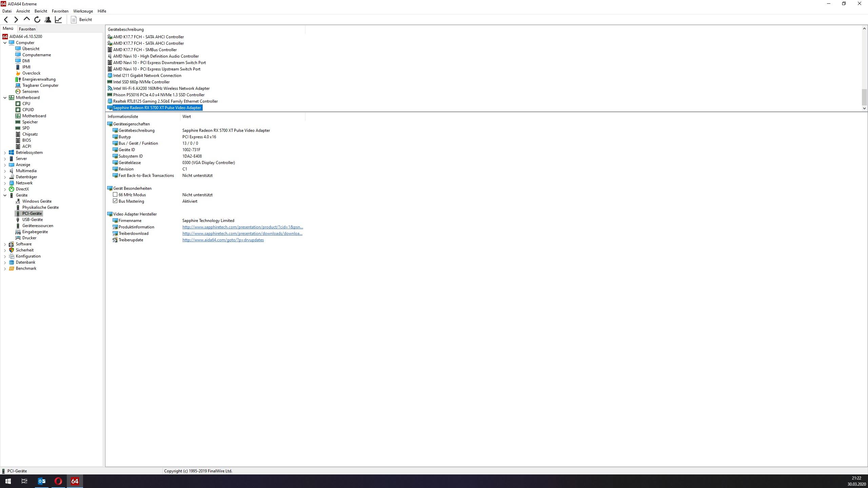868x488 pixels.
Task: Select AMD Navi 10 High Definition Audio Controller
Action: pos(156,56)
